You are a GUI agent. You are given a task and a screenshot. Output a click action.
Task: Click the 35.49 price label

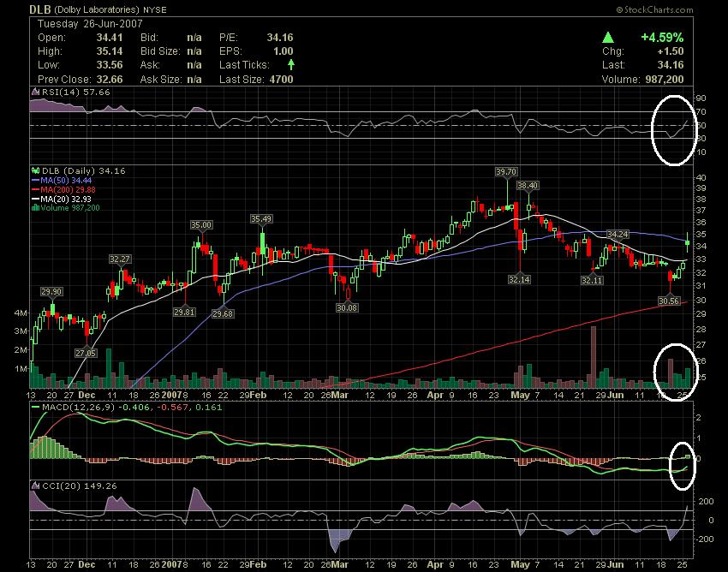261,218
